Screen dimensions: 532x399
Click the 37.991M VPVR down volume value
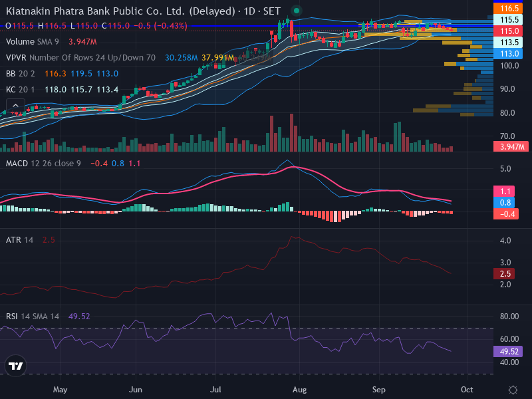218,58
